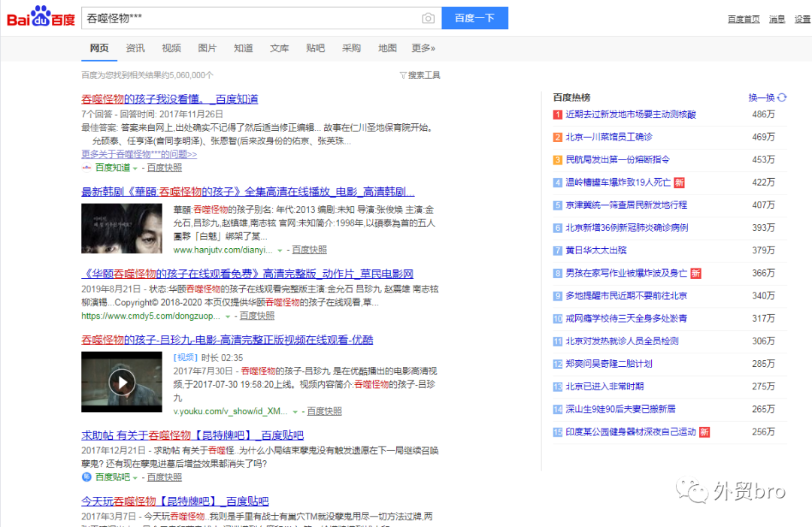Image resolution: width=812 pixels, height=527 pixels.
Task: Select the 资讯 navigation tab
Action: point(135,47)
